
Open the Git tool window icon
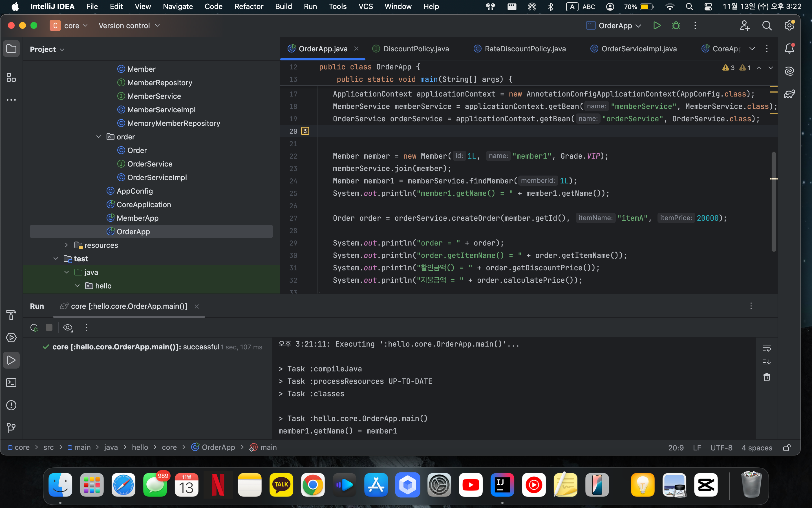11,428
